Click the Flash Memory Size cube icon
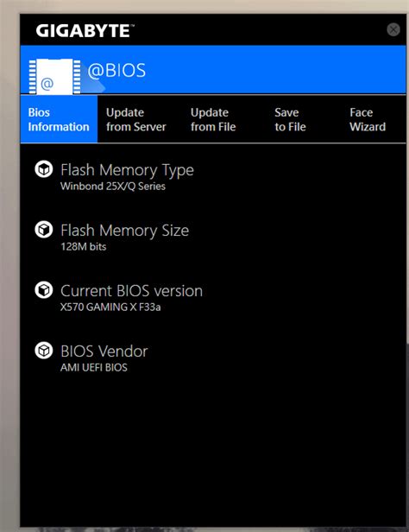 pos(44,230)
